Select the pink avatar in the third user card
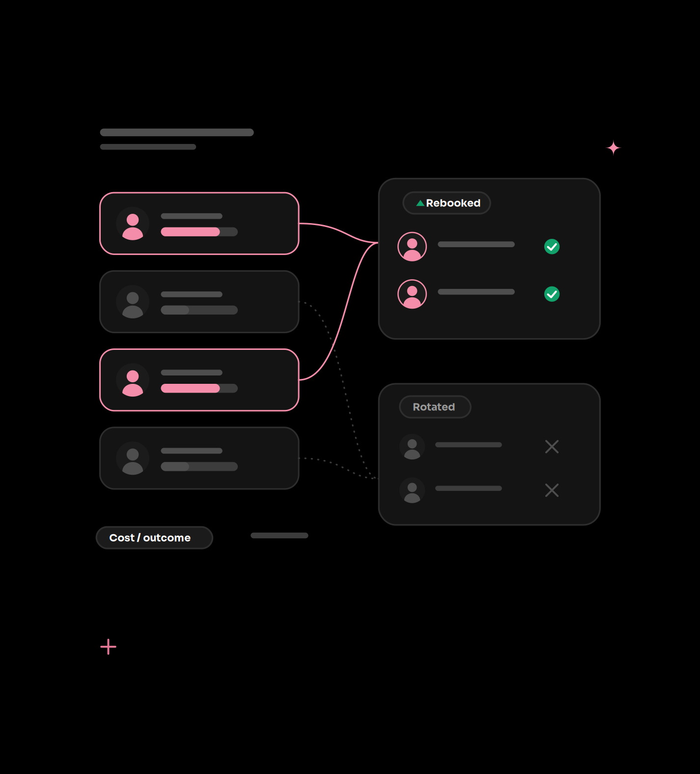700x774 pixels. (133, 380)
